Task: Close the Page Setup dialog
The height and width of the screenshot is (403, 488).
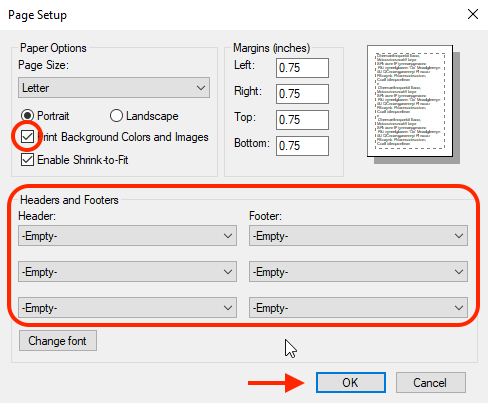Action: point(473,14)
